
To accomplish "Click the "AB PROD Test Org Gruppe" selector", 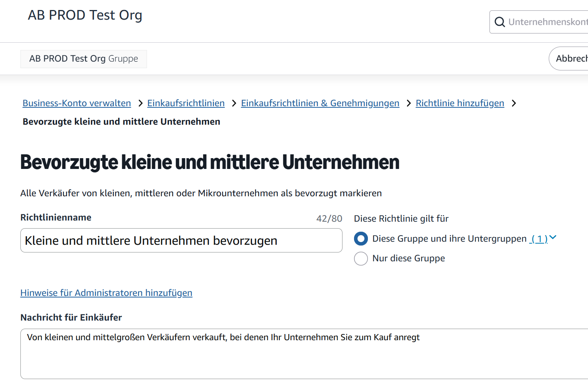I will [x=84, y=58].
